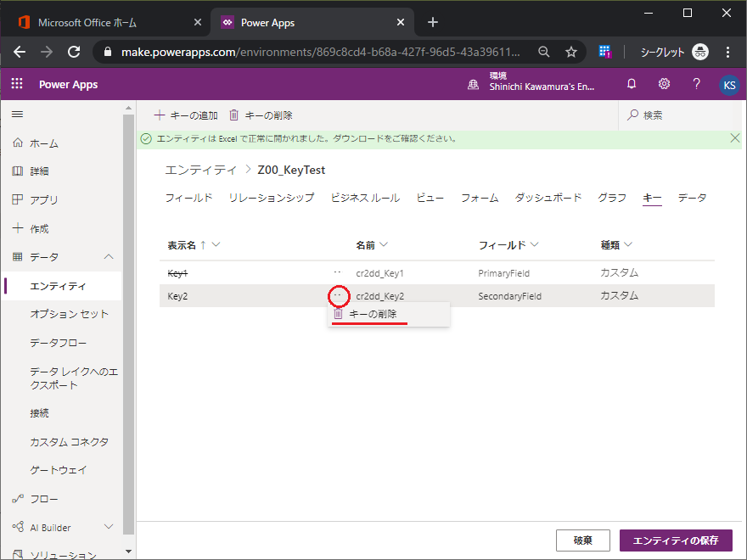Switch to the データ tab of the entity
Viewport: 747px width, 560px height.
[x=692, y=198]
